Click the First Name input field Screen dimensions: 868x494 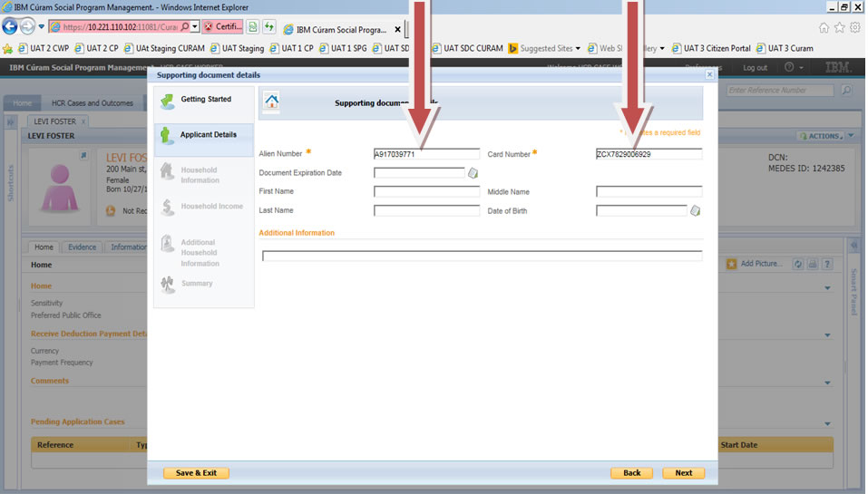(x=426, y=191)
